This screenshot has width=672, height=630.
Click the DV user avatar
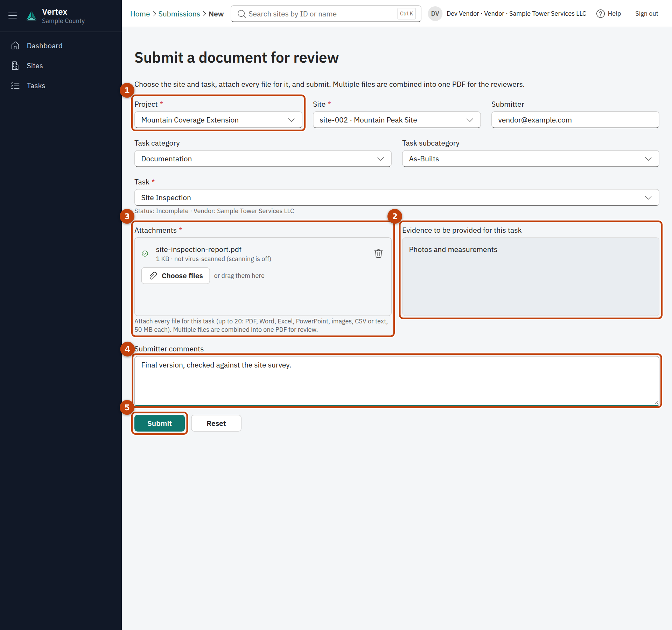pos(435,14)
